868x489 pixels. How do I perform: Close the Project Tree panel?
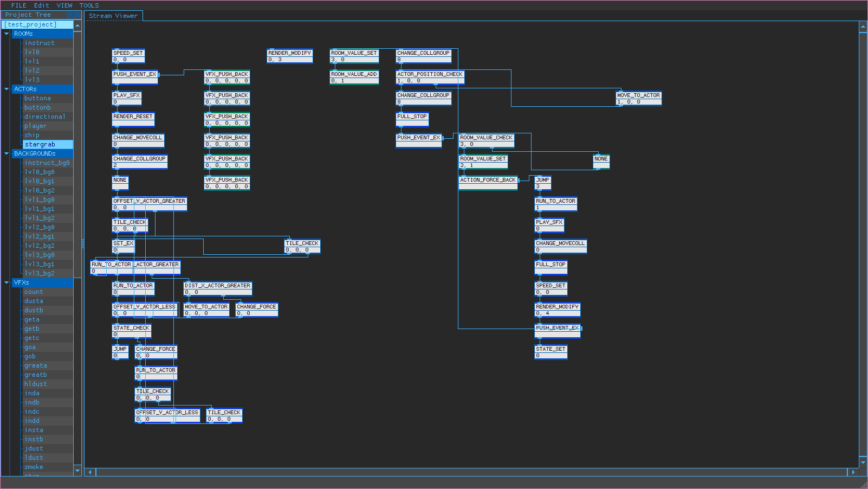77,15
